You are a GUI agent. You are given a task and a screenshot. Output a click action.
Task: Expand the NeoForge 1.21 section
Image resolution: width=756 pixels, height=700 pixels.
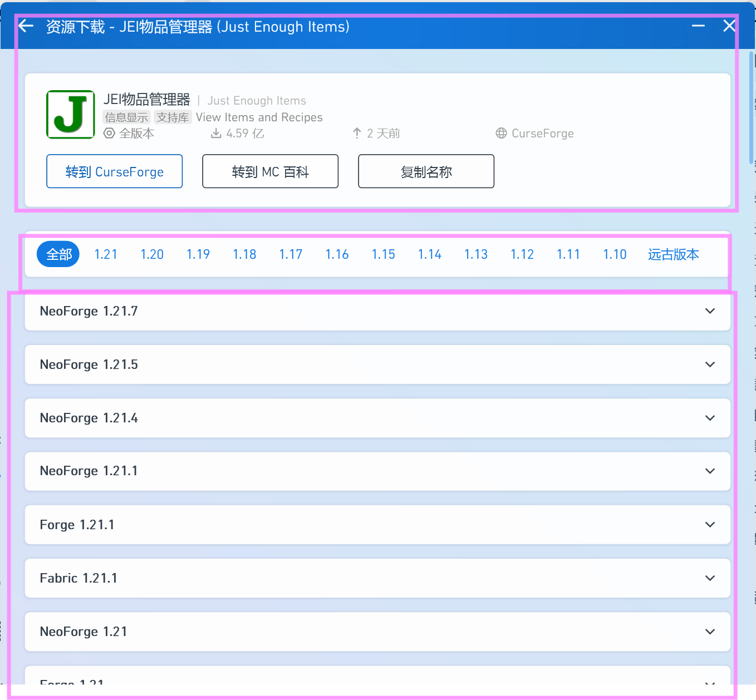point(377,632)
